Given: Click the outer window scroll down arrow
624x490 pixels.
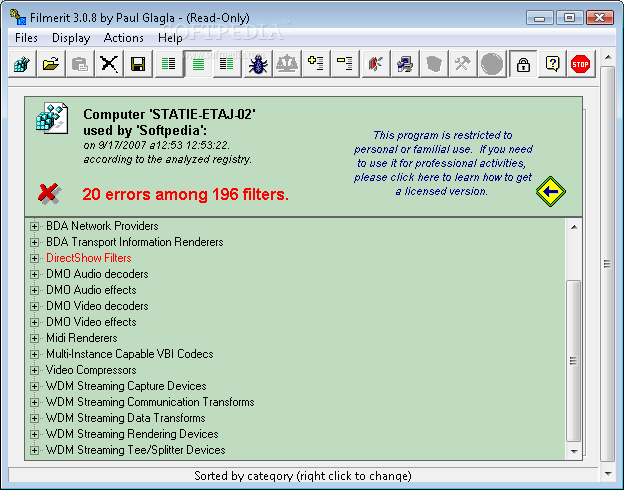Looking at the screenshot, I should point(608,473).
